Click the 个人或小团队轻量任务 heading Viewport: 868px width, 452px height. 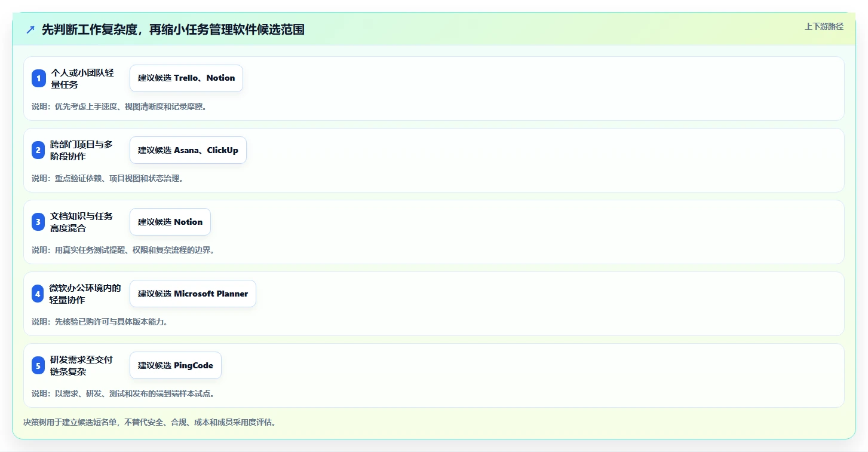(82, 78)
